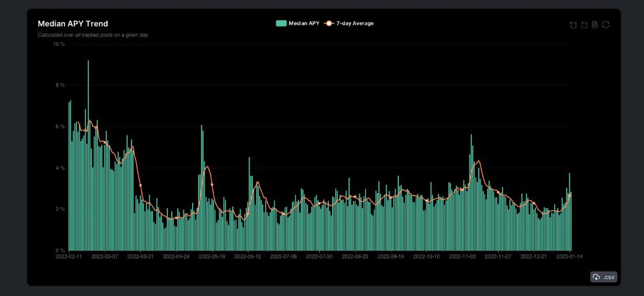Toggle the Median APY legend text label
This screenshot has height=296, width=644.
(x=304, y=23)
